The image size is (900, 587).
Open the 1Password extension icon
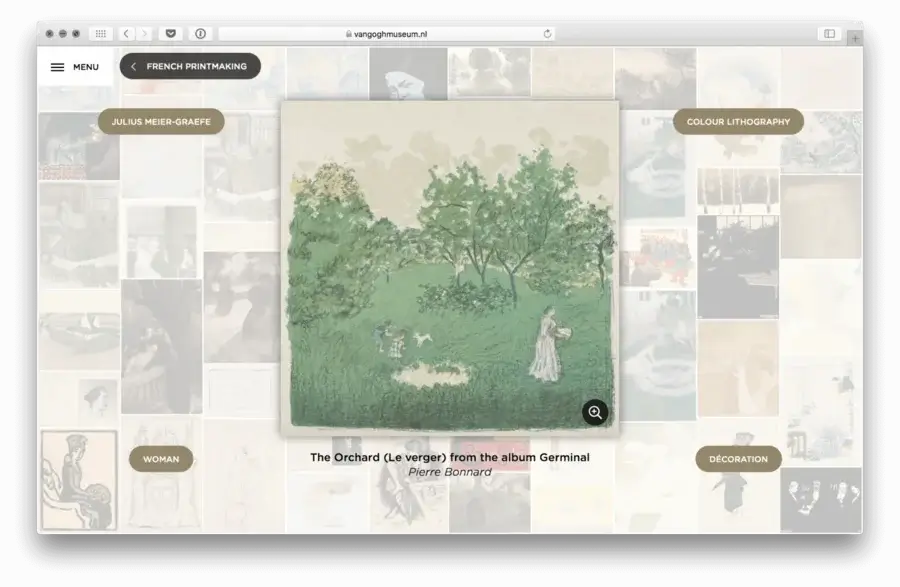tap(200, 34)
